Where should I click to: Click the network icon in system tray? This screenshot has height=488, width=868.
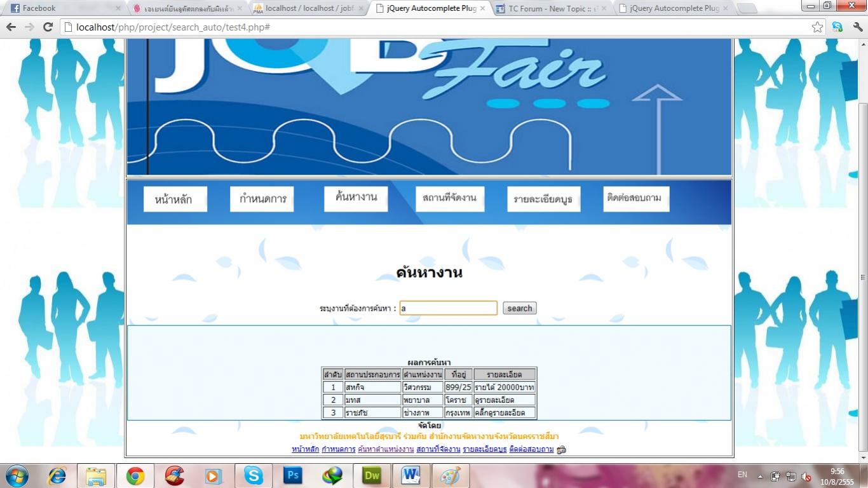coord(791,477)
